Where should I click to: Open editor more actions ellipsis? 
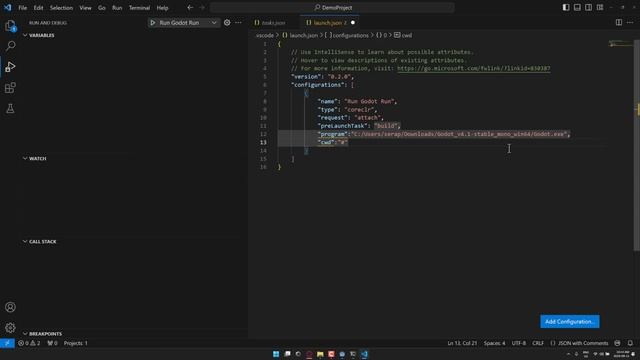pyautogui.click(x=630, y=22)
